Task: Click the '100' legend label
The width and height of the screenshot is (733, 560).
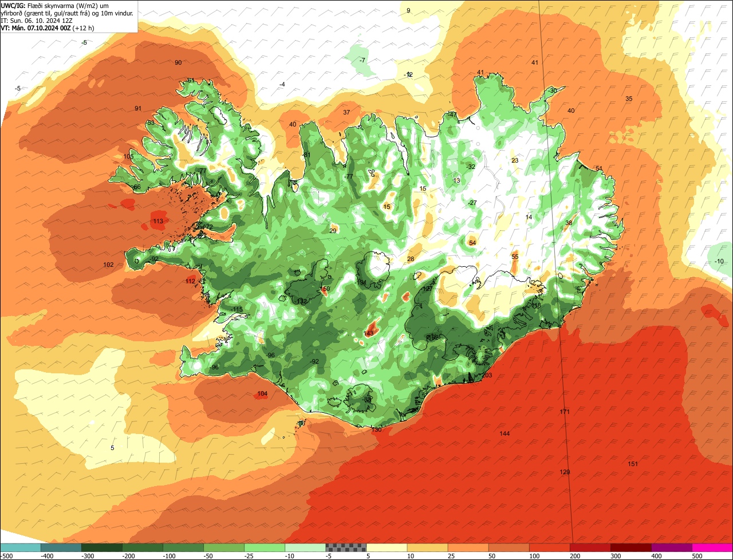Action: 534,556
